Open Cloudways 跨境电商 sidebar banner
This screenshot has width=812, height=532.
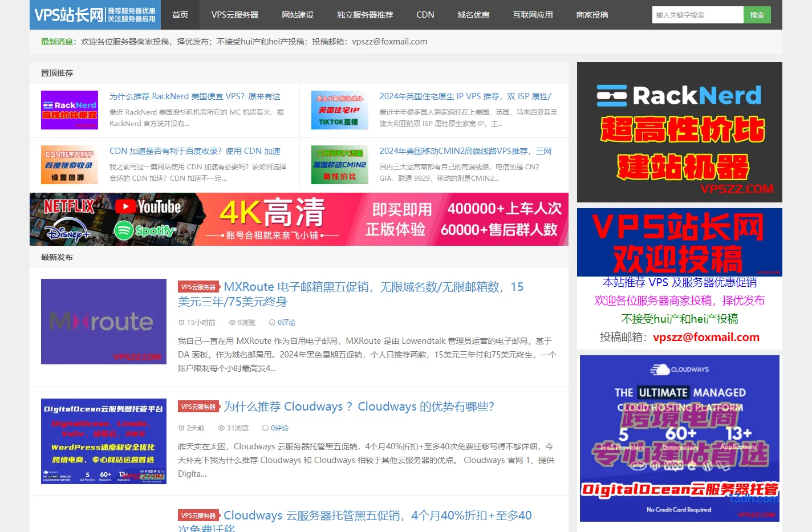pyautogui.click(x=680, y=438)
